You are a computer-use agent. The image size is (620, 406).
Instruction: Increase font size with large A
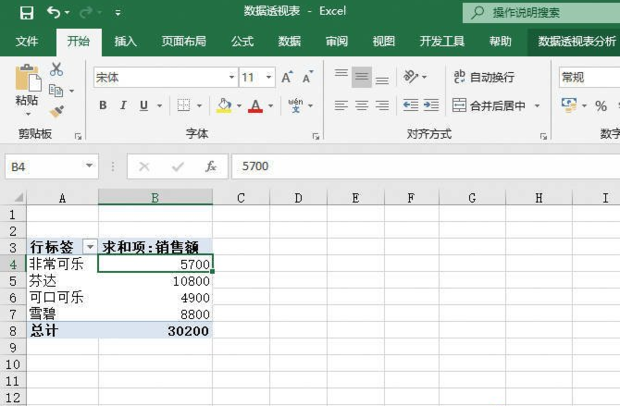287,77
